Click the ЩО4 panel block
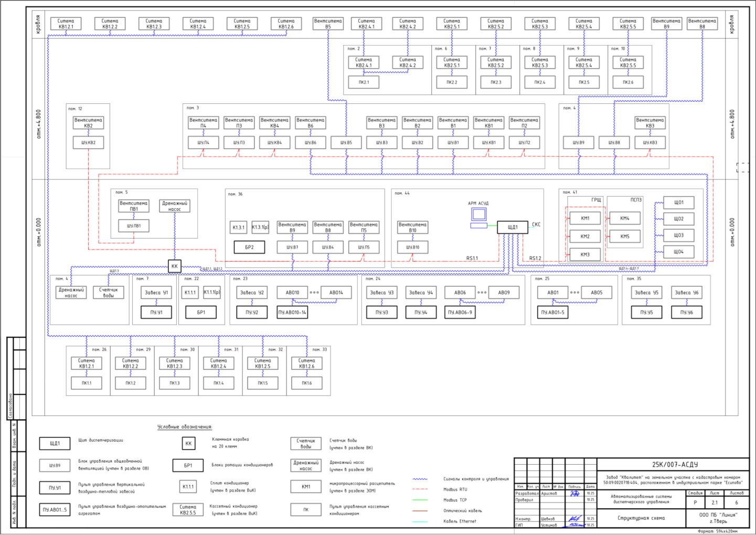Viewport: 756px width, 535px height. click(x=678, y=252)
